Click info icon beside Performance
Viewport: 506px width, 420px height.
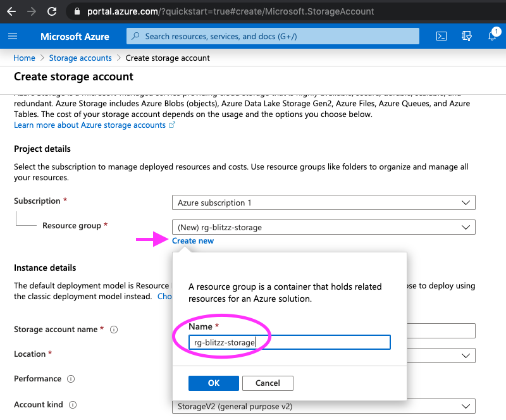[71, 379]
